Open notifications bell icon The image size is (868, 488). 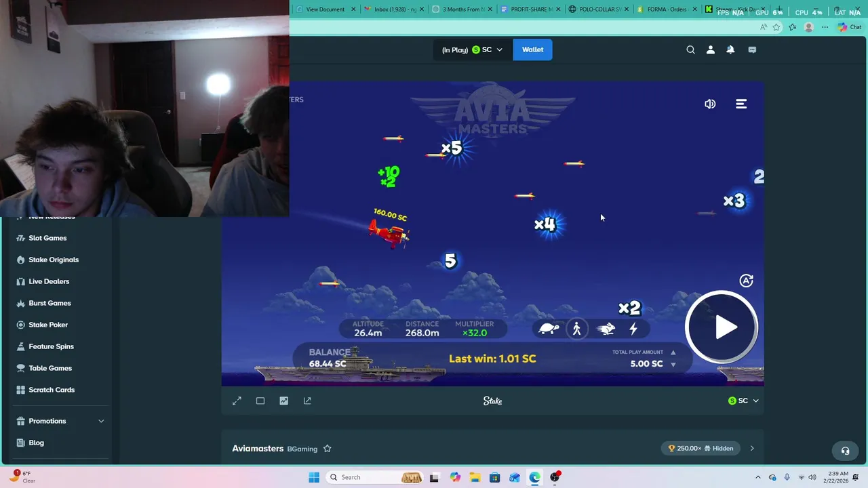click(730, 49)
